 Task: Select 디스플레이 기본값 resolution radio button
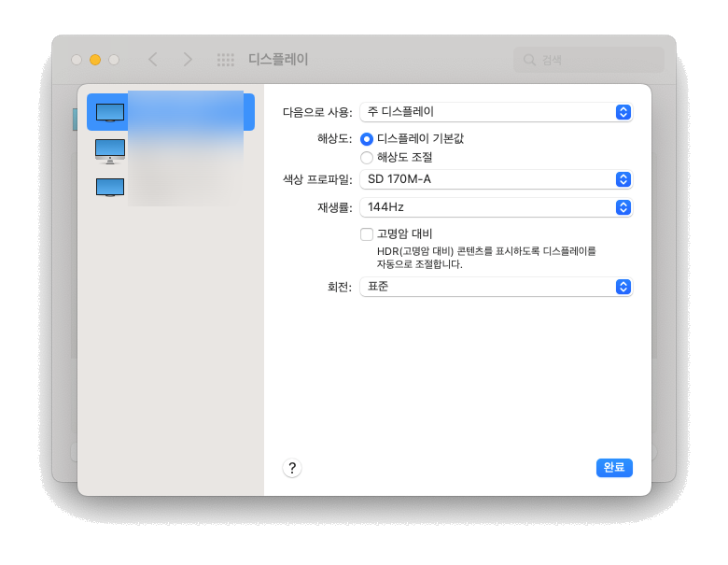pyautogui.click(x=366, y=139)
